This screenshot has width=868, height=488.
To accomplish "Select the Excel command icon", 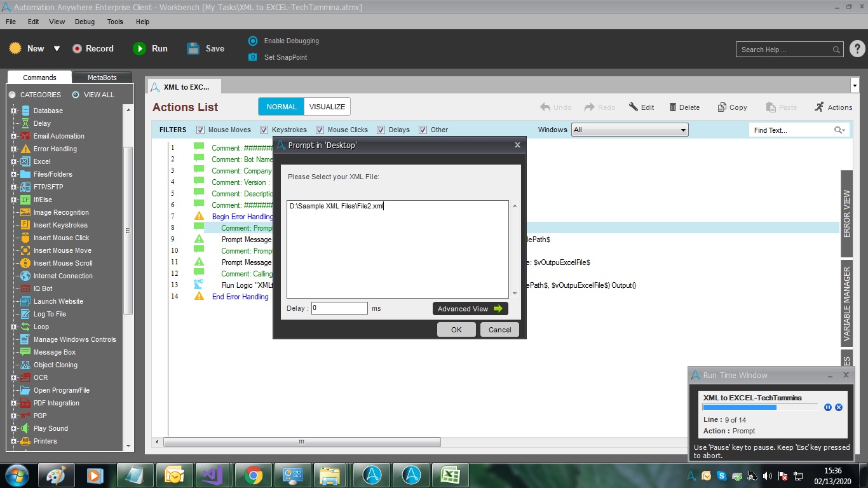I will coord(25,161).
